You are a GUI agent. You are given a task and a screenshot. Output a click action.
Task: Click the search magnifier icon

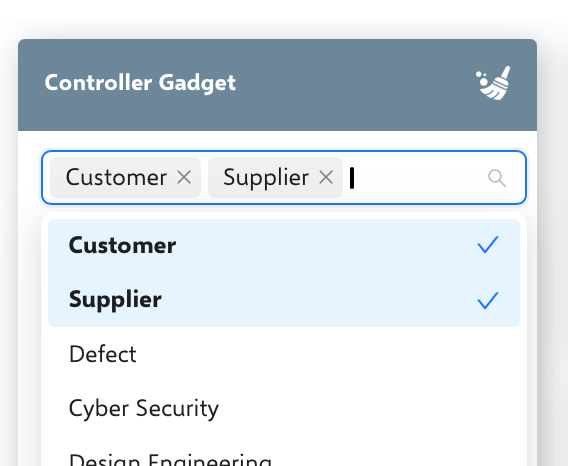(x=497, y=178)
